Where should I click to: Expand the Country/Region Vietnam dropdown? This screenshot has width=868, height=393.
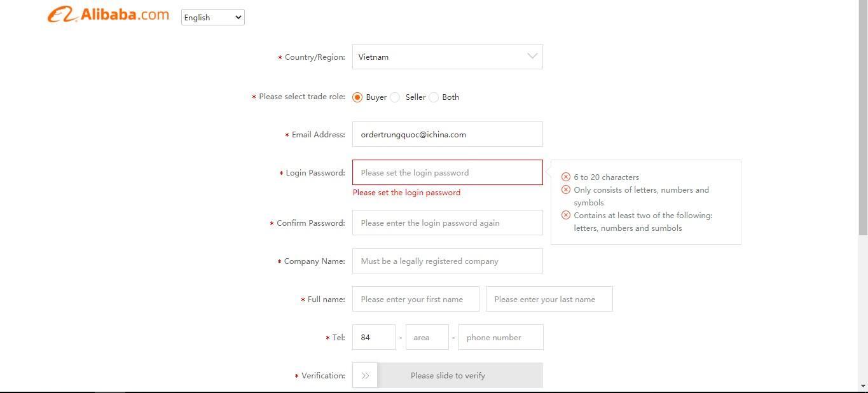[448, 57]
